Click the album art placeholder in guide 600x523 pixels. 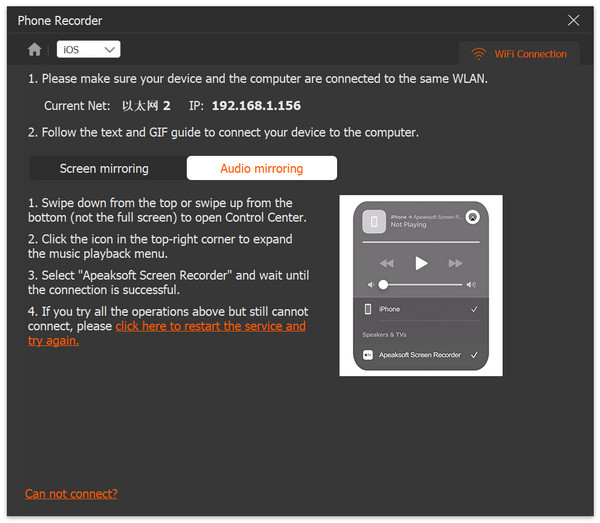click(374, 222)
